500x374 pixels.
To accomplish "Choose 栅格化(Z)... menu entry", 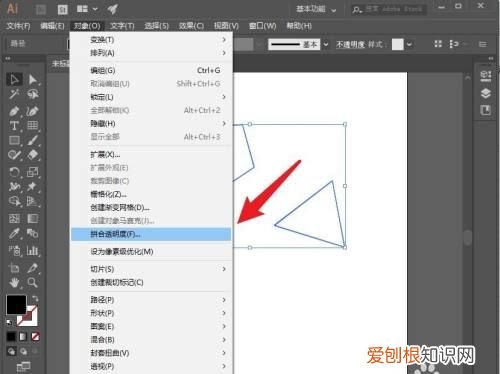I will click(x=151, y=194).
